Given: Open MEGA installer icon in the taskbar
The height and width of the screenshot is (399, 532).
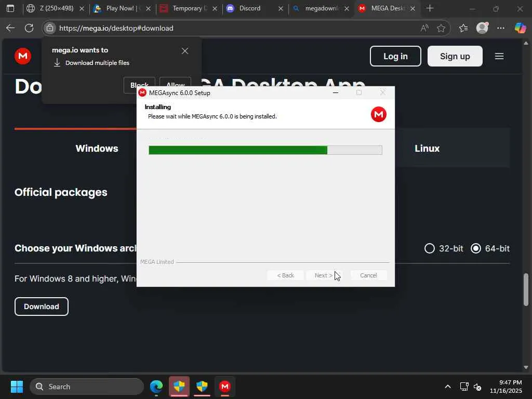Looking at the screenshot, I should tap(224, 387).
